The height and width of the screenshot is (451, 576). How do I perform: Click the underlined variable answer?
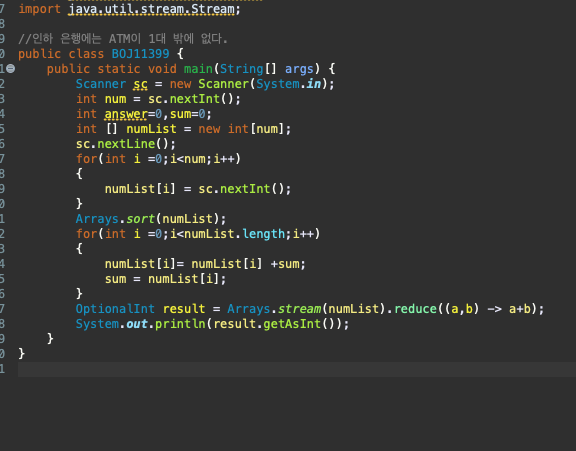click(126, 114)
